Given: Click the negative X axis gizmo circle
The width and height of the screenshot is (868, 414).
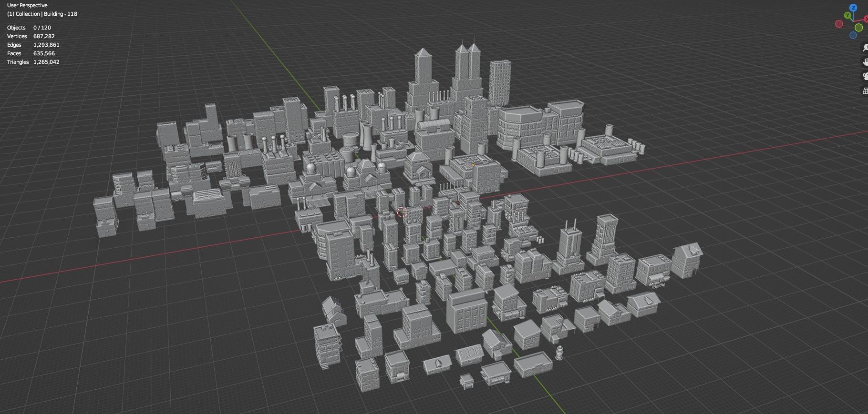Looking at the screenshot, I should point(839,24).
